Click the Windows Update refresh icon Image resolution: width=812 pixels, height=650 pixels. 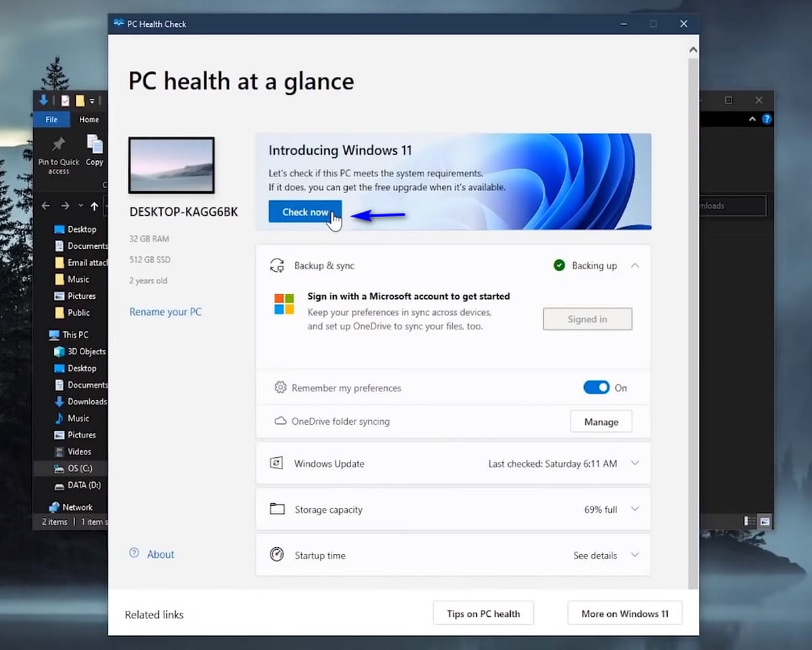click(x=276, y=464)
